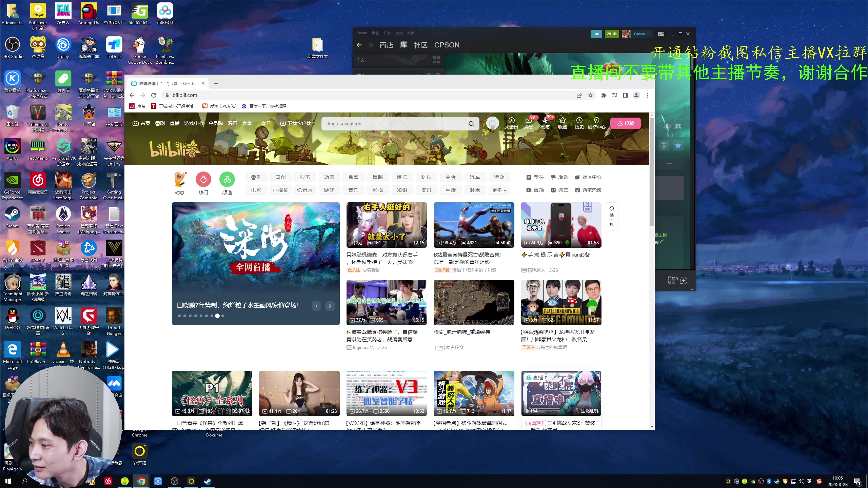Viewport: 868px width, 488px height.
Task: Open the 游戏 category button
Action: (329, 190)
